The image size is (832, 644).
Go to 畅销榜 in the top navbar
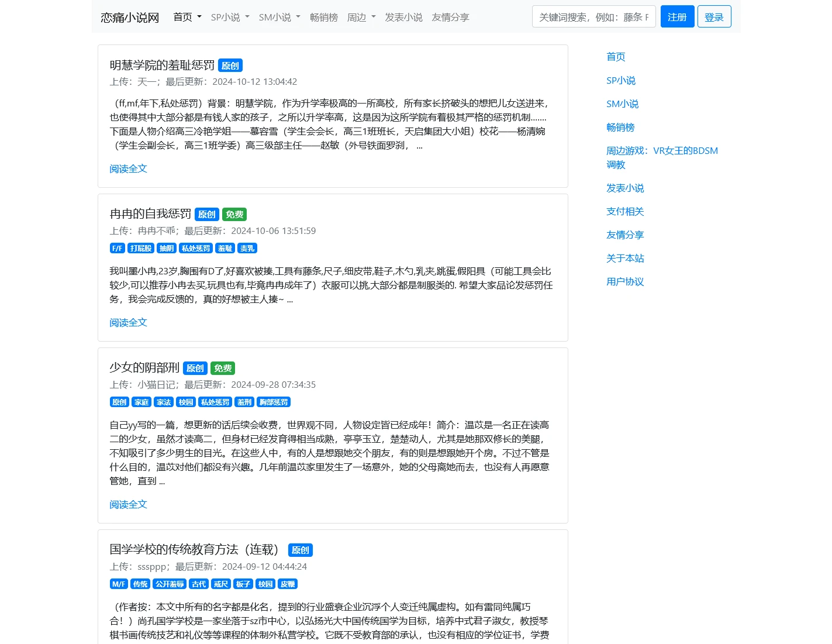click(324, 18)
